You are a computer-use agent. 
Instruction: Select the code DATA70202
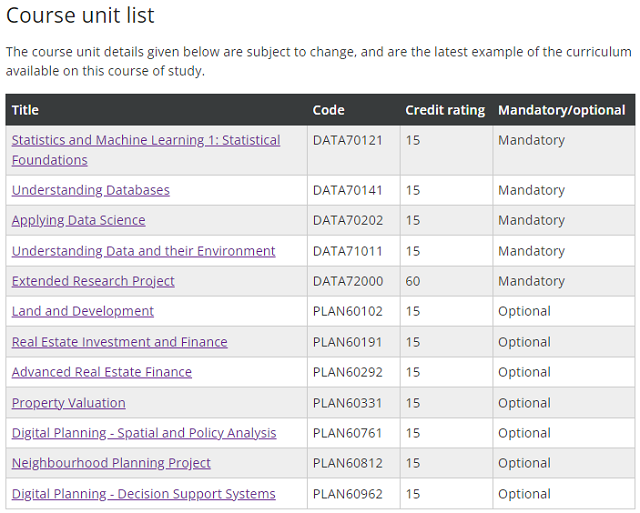[x=348, y=220]
